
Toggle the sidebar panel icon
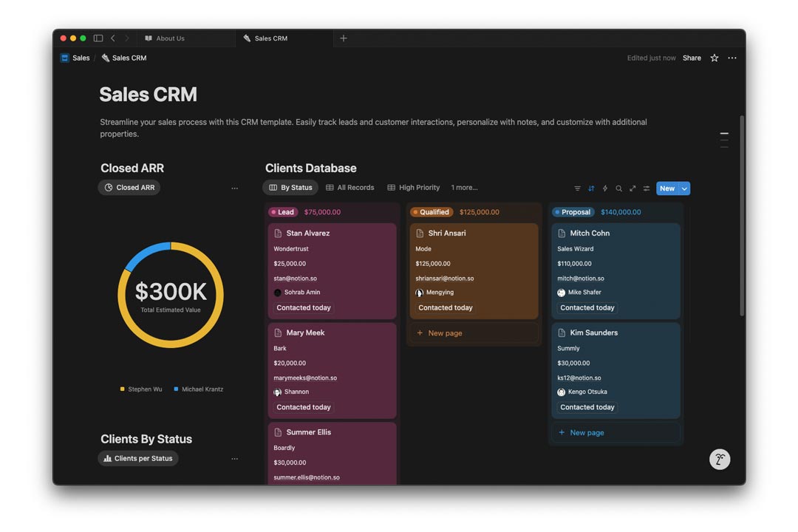click(x=98, y=38)
